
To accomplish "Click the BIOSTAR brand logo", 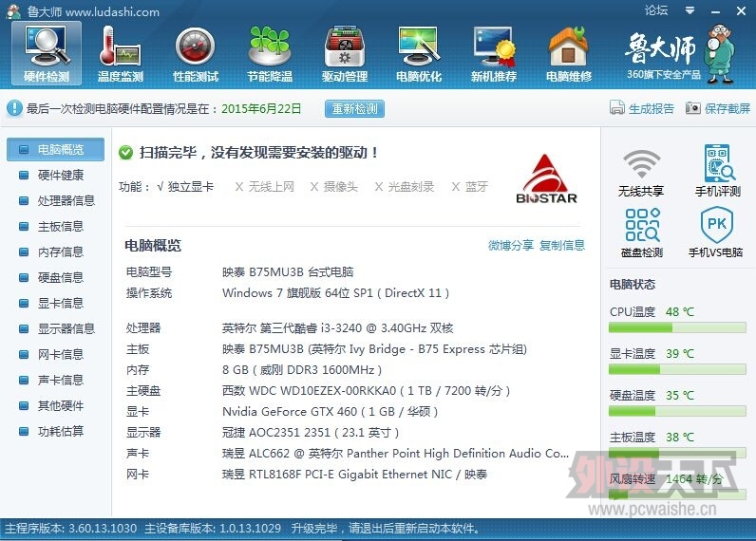I will pos(546,179).
